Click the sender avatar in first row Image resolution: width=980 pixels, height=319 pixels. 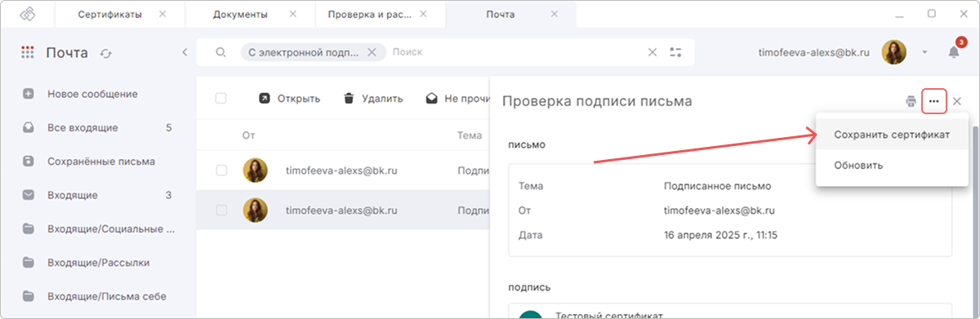[256, 171]
